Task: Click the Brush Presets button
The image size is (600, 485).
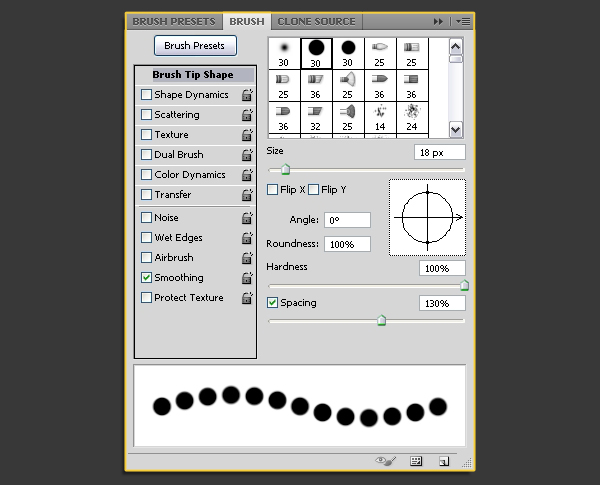Action: tap(196, 45)
